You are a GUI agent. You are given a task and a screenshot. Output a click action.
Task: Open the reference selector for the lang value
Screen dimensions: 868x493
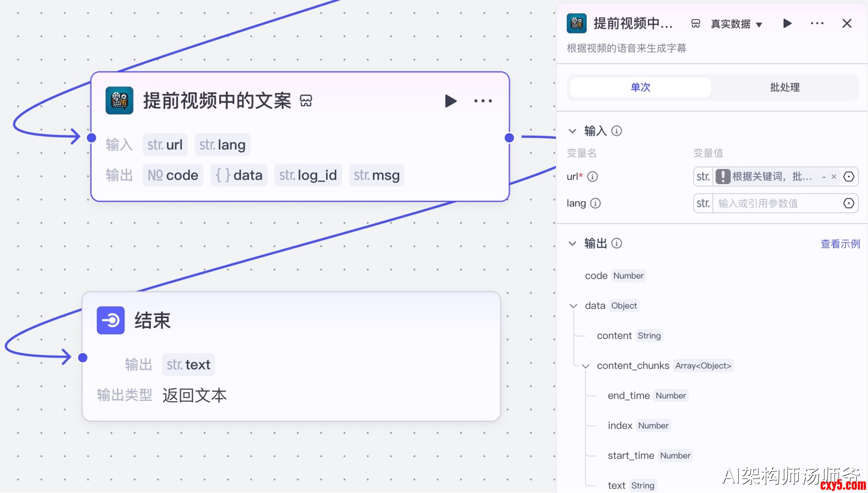(849, 203)
